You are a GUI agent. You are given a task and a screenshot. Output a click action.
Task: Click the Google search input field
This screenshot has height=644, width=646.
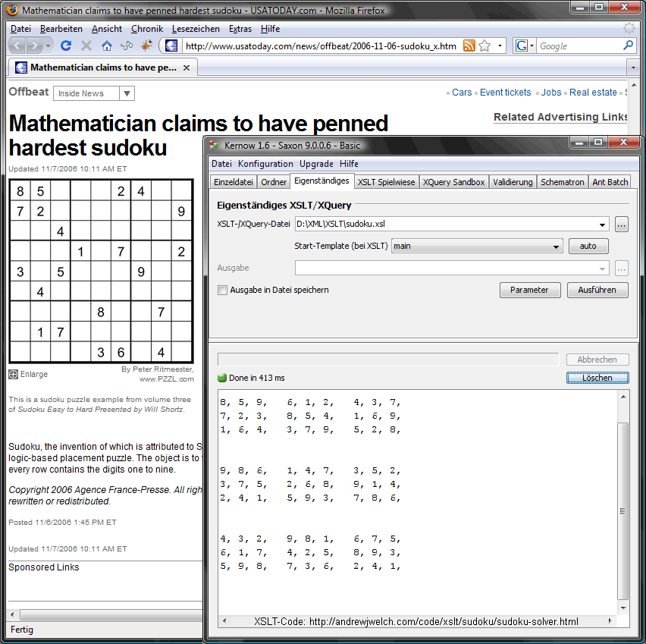579,46
